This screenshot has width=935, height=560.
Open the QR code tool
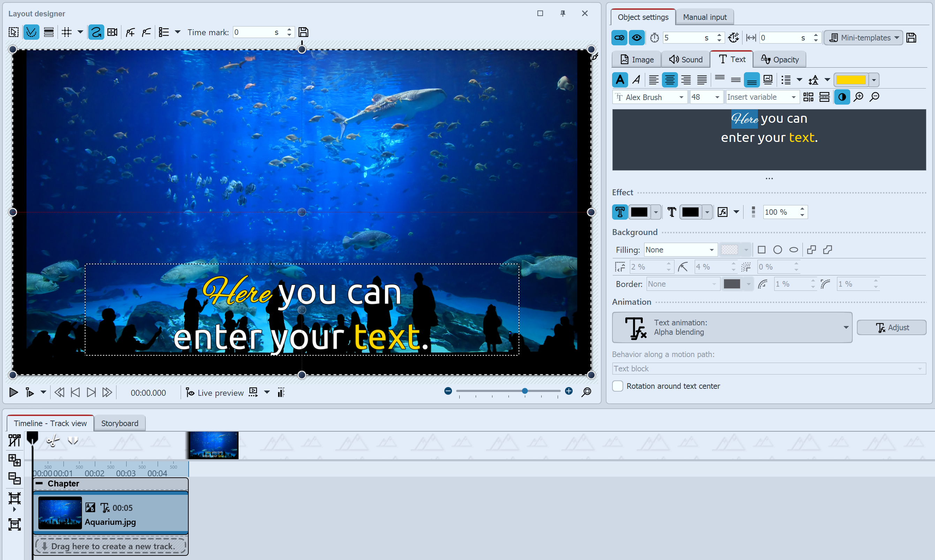click(x=808, y=97)
